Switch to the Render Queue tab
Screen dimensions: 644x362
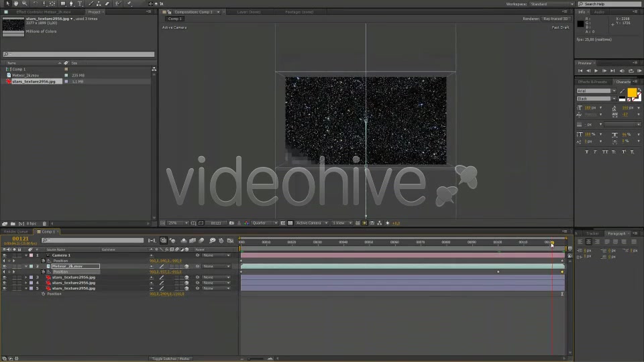pyautogui.click(x=15, y=231)
